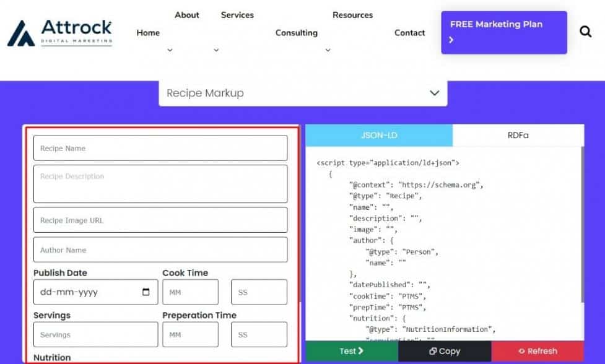Click the arrow in FREE Marketing Plan button
605x364 pixels.
coord(451,40)
